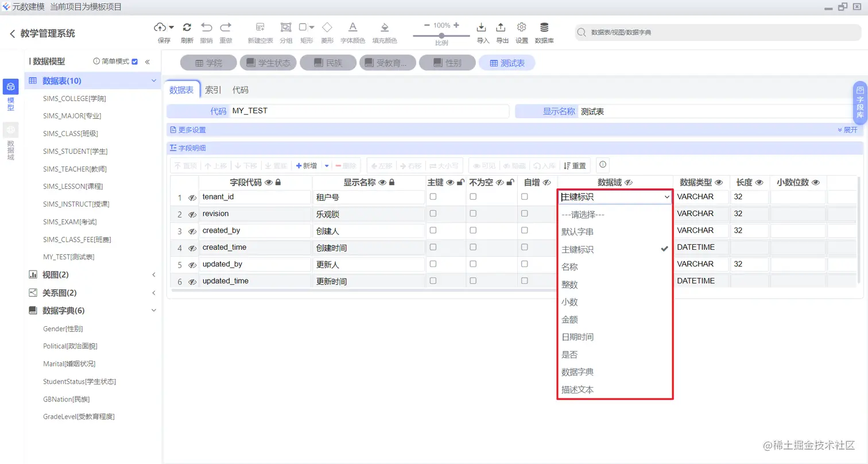Switch to the 索引 tab

tap(213, 90)
